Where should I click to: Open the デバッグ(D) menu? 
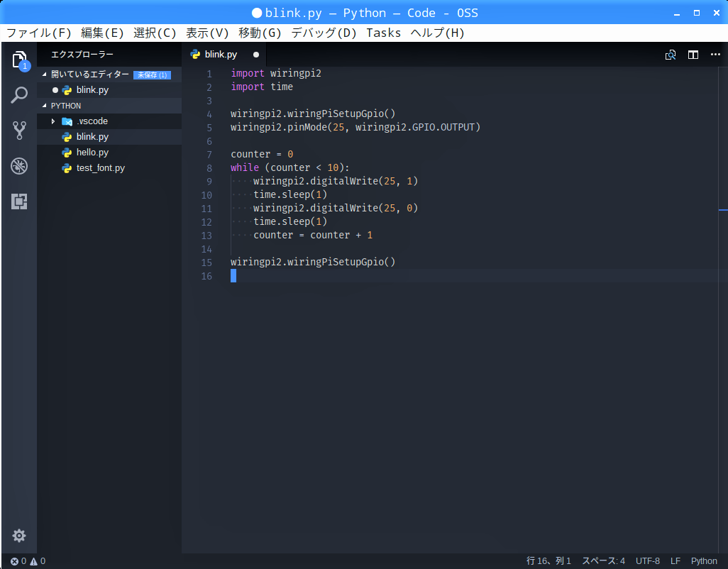tap(324, 33)
